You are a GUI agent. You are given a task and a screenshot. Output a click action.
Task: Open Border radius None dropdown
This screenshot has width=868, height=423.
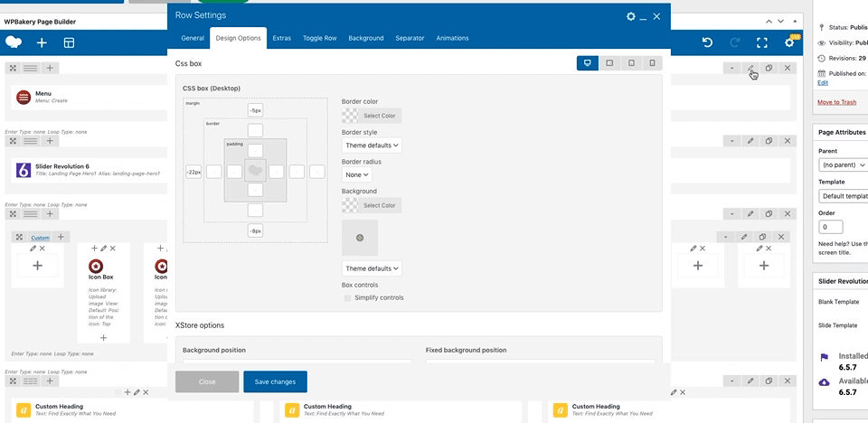point(356,175)
